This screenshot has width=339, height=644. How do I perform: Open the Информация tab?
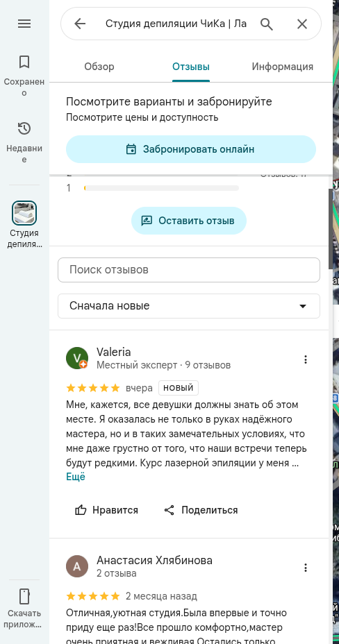click(x=282, y=67)
